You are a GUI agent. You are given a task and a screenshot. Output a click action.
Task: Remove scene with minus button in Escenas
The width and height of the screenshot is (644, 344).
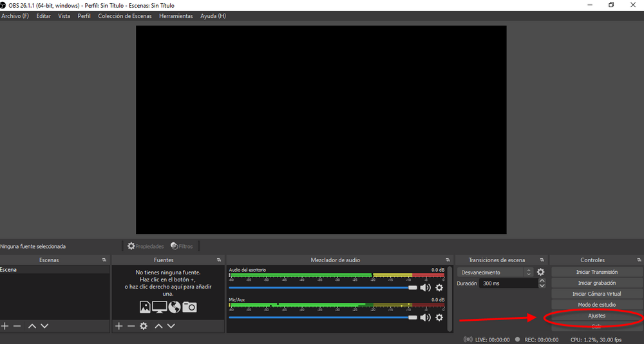(17, 326)
